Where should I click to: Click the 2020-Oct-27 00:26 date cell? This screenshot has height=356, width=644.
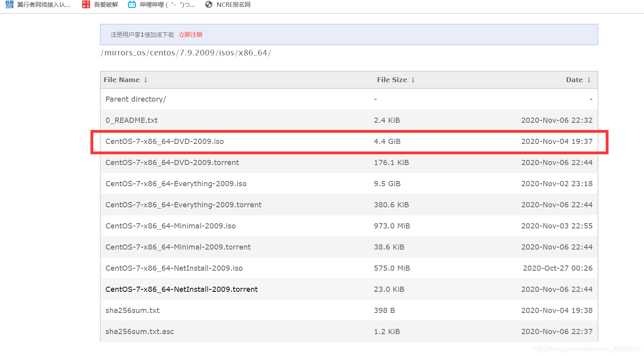click(x=558, y=268)
